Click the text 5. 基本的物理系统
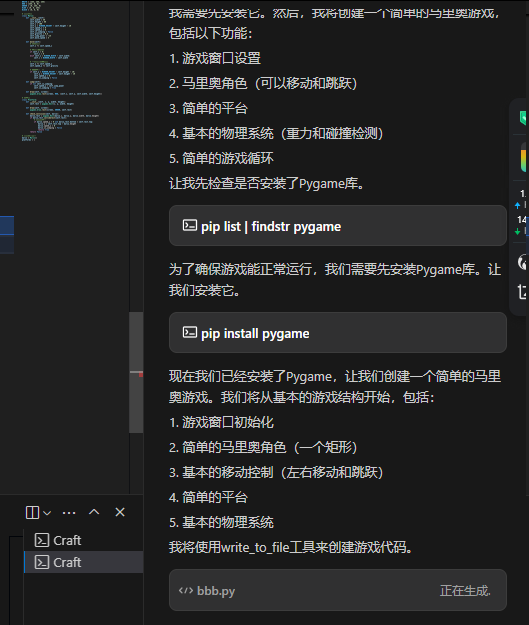 click(x=221, y=522)
